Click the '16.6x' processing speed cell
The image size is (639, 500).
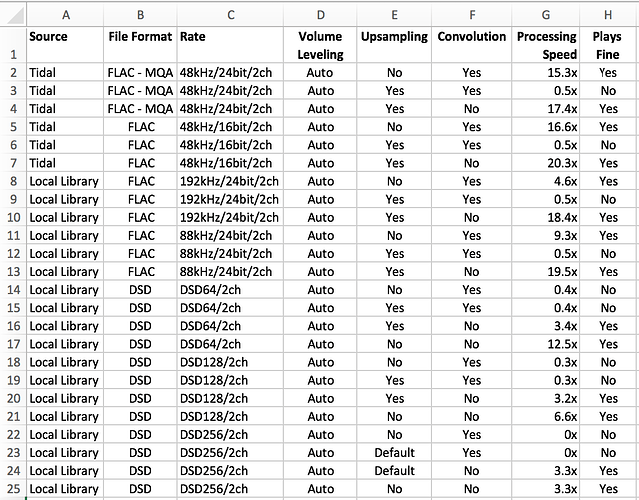coord(546,127)
